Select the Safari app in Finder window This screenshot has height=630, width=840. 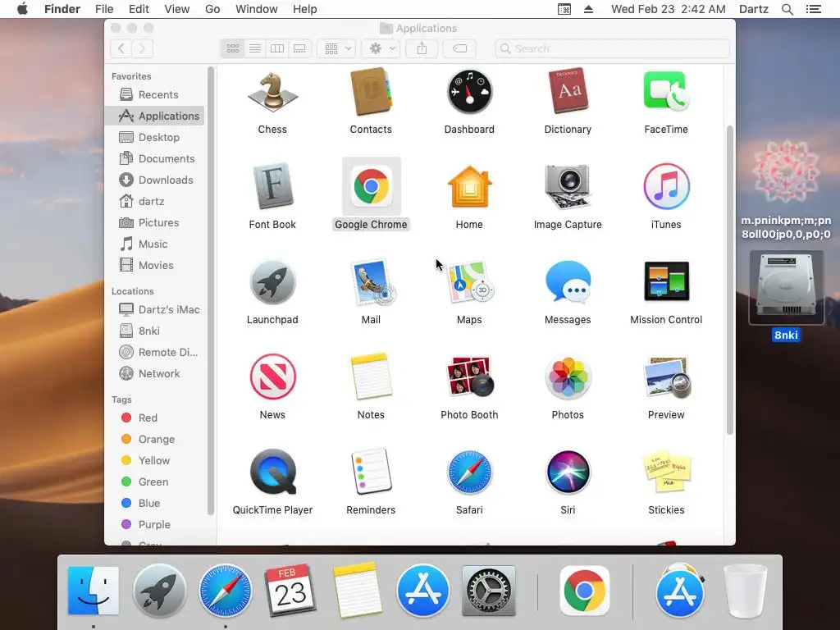point(469,472)
